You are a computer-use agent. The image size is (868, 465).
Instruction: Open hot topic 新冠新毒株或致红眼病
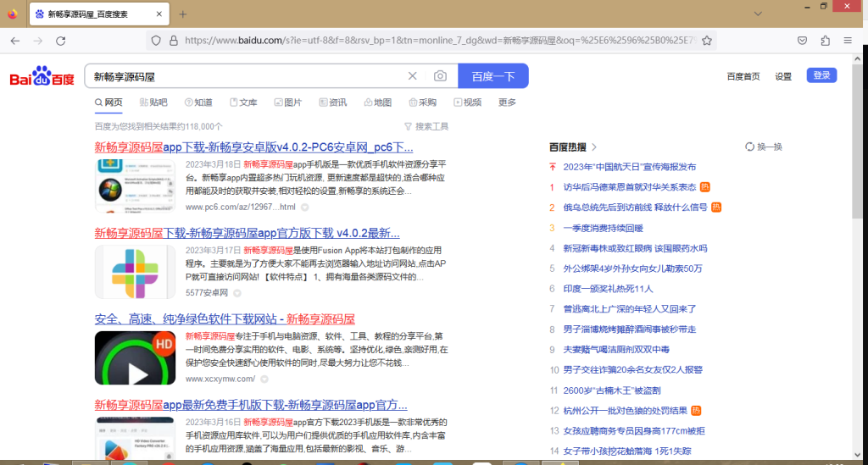point(635,248)
